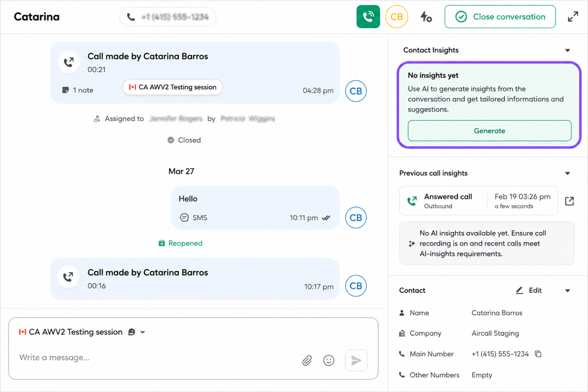Click the Hello SMS message bubble
Screen dimensions: 588x392
click(255, 208)
